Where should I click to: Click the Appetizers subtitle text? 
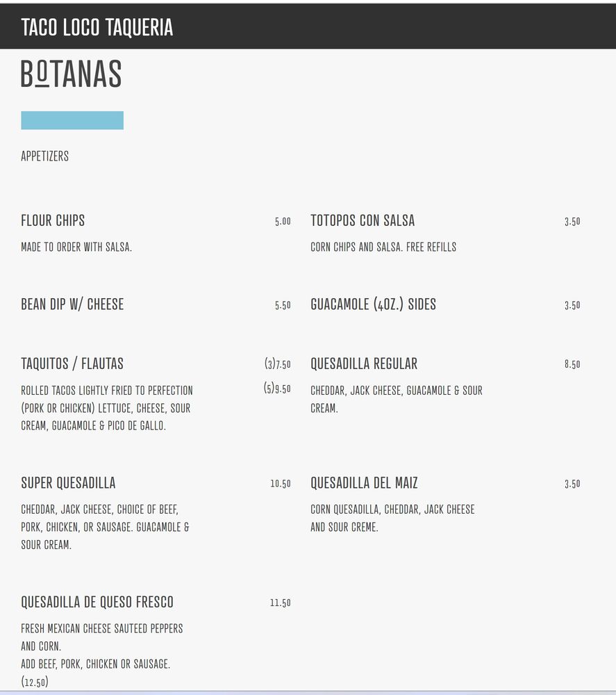tap(44, 156)
